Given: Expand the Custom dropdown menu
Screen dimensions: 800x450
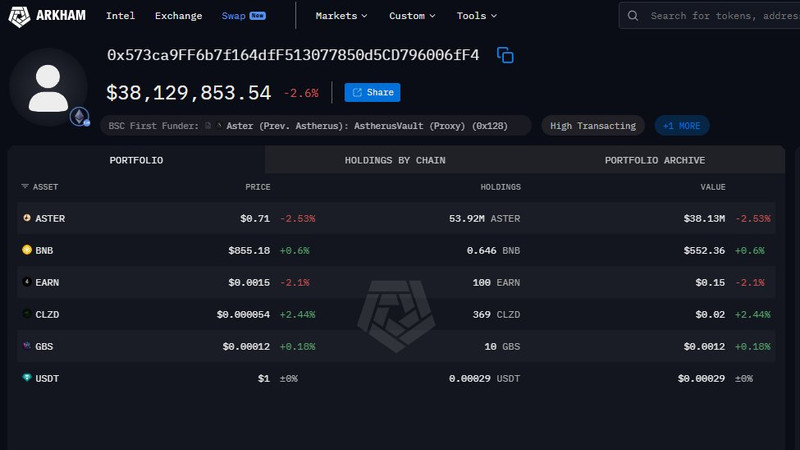Looking at the screenshot, I should (412, 16).
